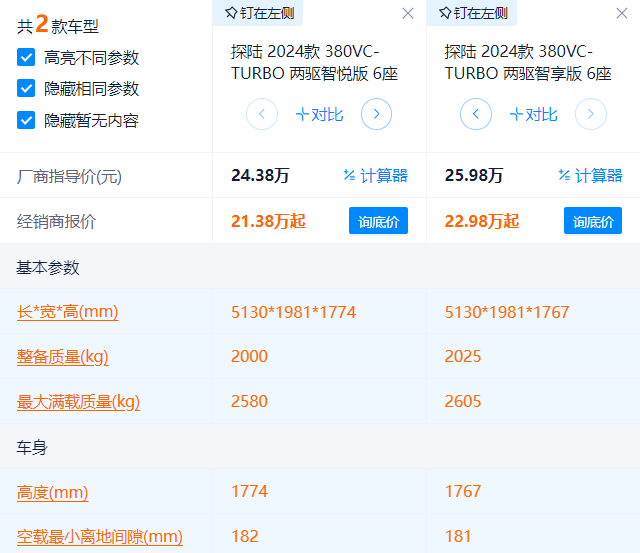Open the 长*宽*高(mm) parameter link
The image size is (640, 553).
67,312
